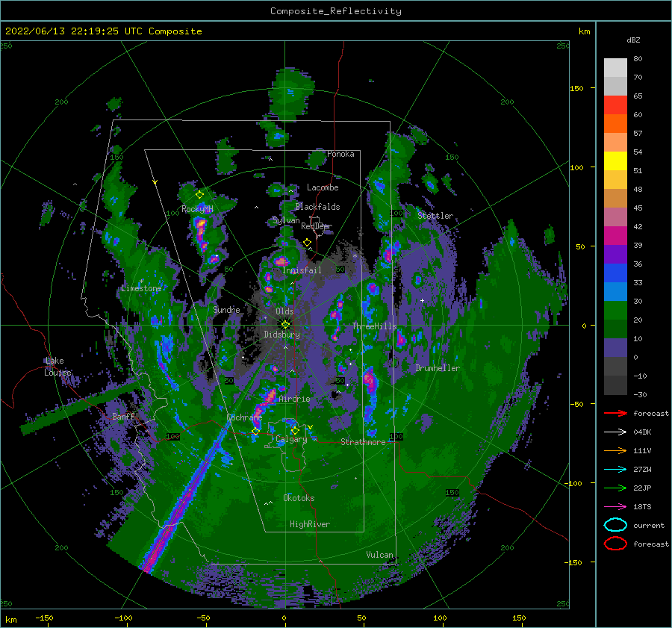Screen dimensions: 672x628
Task: Click the Sundre town label
Action: [x=226, y=309]
